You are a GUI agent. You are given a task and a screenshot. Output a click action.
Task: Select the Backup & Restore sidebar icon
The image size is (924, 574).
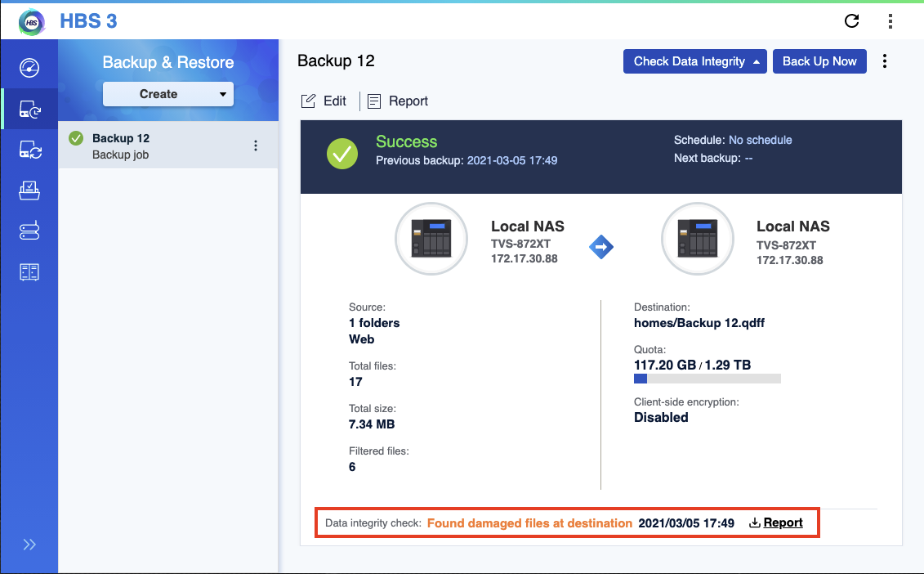(x=29, y=109)
